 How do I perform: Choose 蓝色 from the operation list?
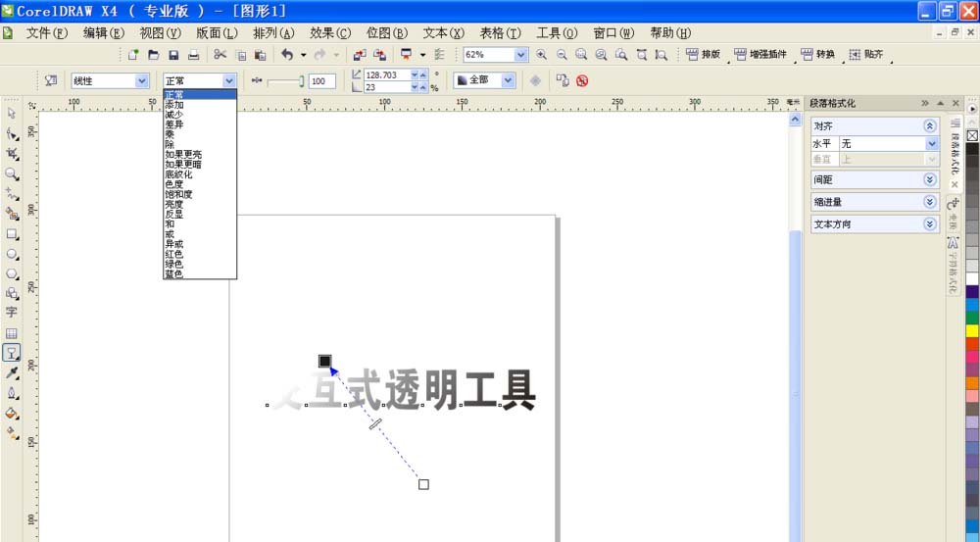click(199, 273)
